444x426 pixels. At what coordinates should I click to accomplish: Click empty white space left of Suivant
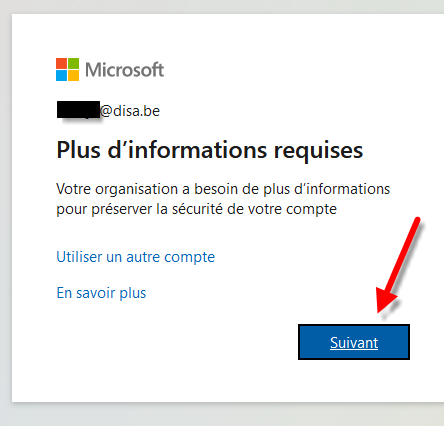[177, 342]
